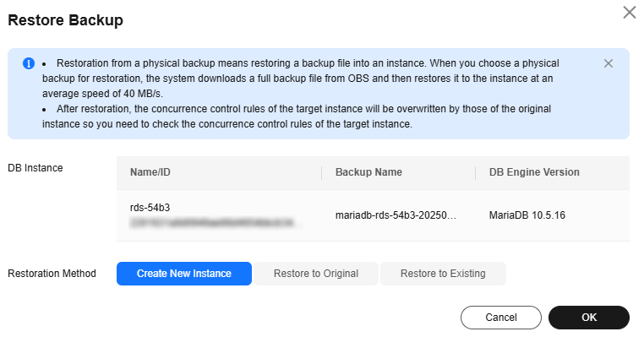Click truncated backup name mariadb-rds-54b3-20250…
This screenshot has width=644, height=337.
click(396, 215)
